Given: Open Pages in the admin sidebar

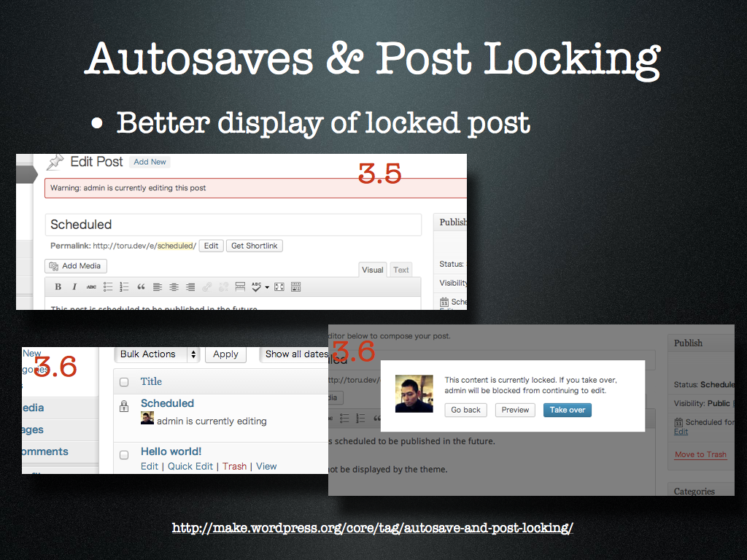Looking at the screenshot, I should (32, 429).
